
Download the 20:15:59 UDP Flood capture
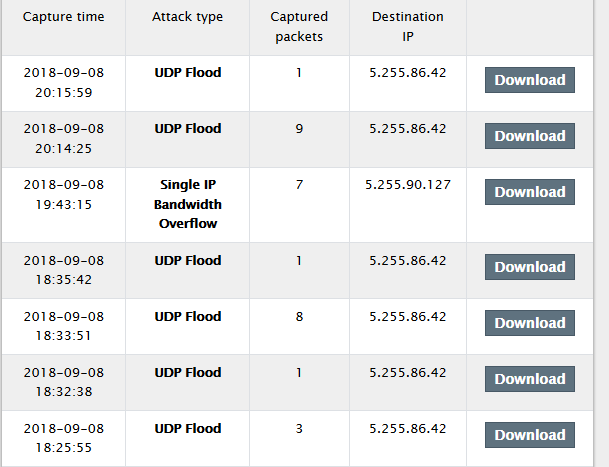(529, 80)
